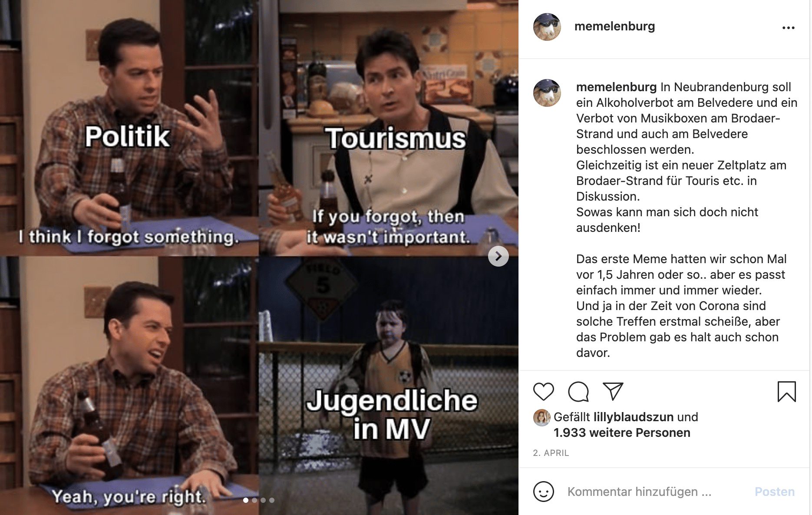Open the three-dot more options menu

click(x=788, y=28)
